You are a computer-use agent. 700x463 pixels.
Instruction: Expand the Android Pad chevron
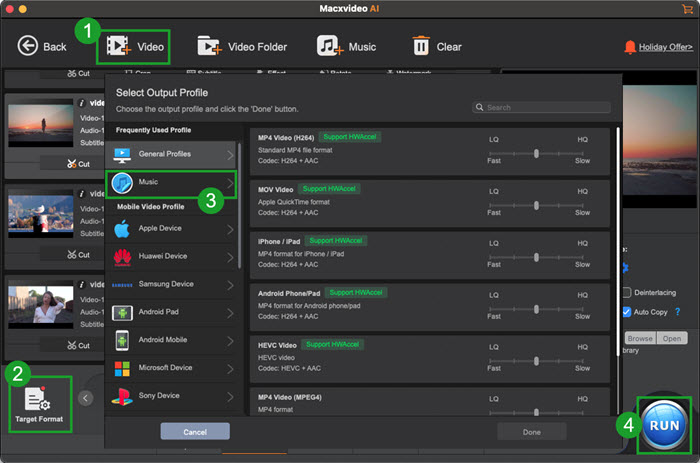230,313
